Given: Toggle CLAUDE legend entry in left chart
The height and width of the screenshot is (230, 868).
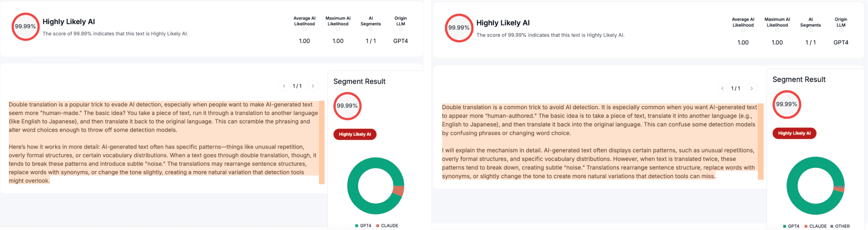Looking at the screenshot, I should pos(387,226).
